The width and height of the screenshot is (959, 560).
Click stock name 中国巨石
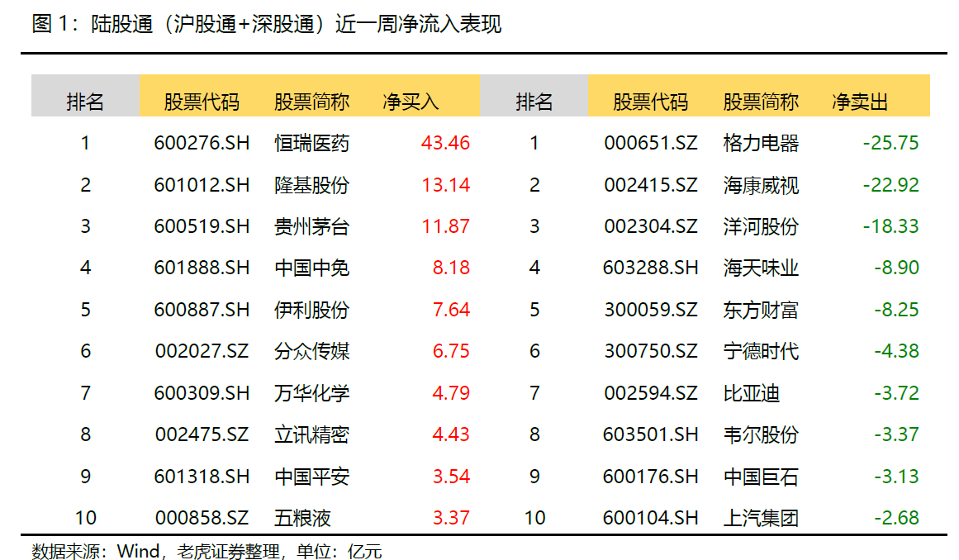point(761,477)
